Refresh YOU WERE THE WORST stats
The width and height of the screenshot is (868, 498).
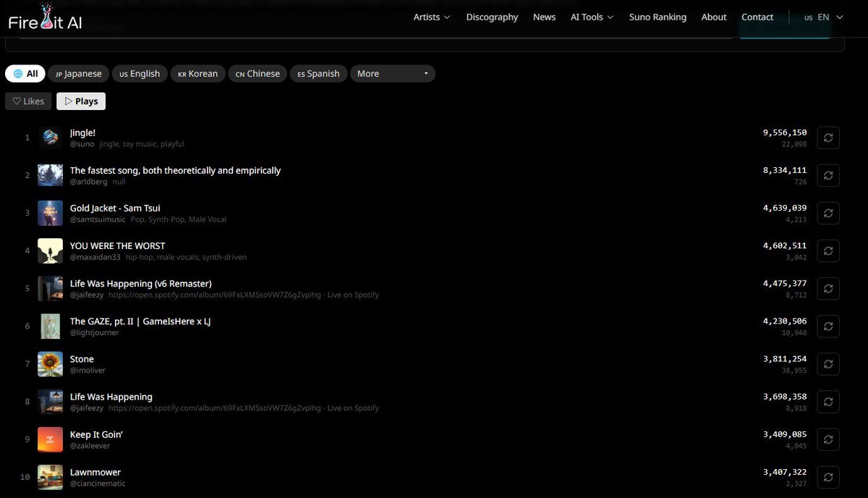pyautogui.click(x=828, y=250)
